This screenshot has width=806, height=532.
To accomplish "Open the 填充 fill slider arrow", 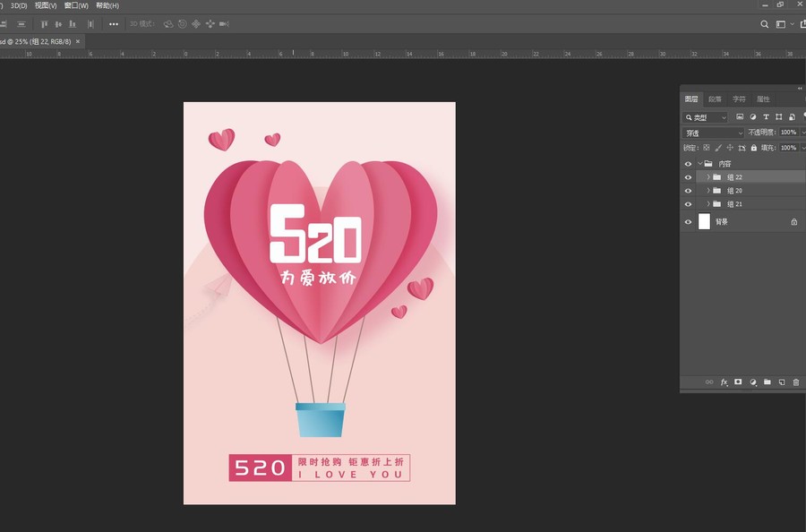I will tap(803, 148).
